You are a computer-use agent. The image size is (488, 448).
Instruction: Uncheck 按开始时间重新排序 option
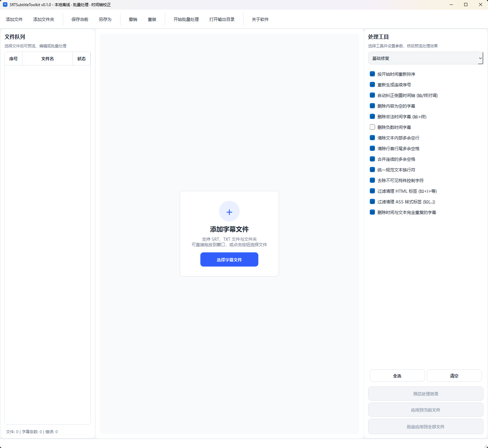(x=372, y=74)
